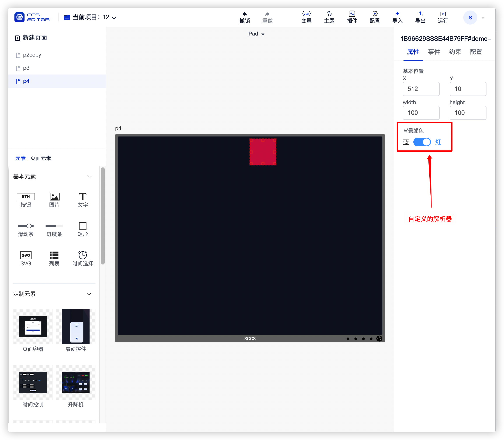The width and height of the screenshot is (504, 440).
Task: Open the user account dropdown arrow
Action: [483, 18]
